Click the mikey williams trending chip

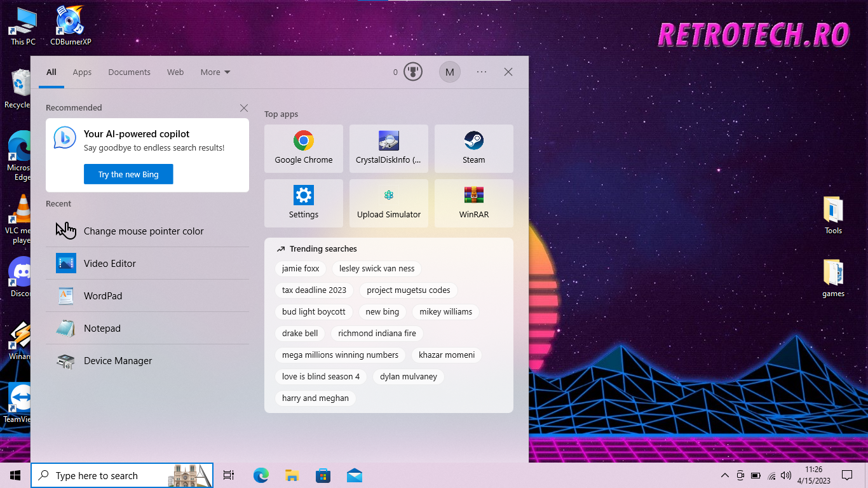tap(446, 312)
